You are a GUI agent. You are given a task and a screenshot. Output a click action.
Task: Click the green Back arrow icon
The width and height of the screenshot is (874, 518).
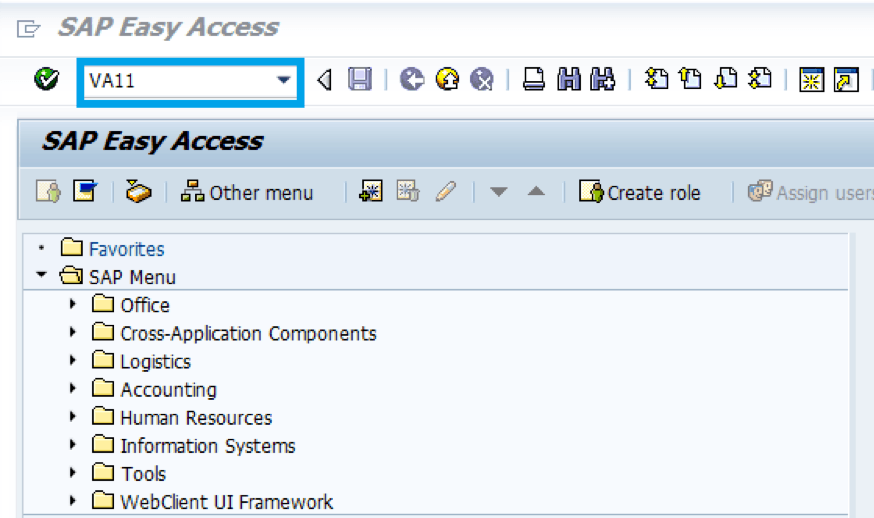pyautogui.click(x=412, y=80)
